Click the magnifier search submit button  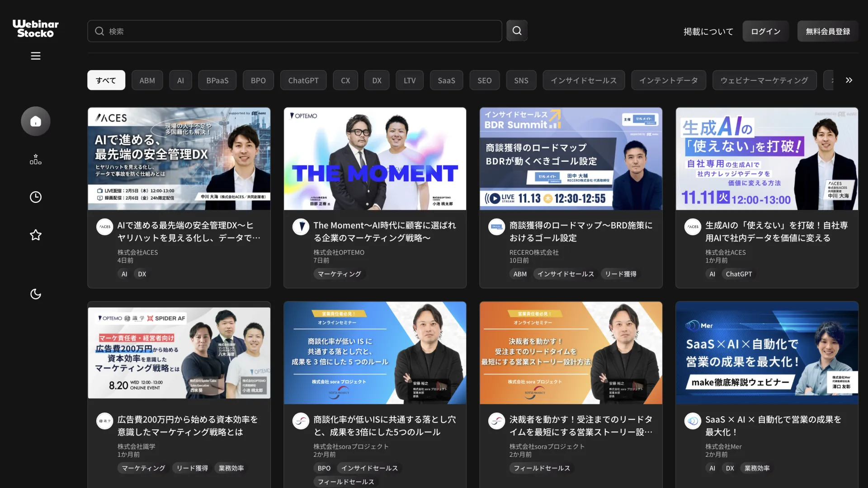pos(517,31)
